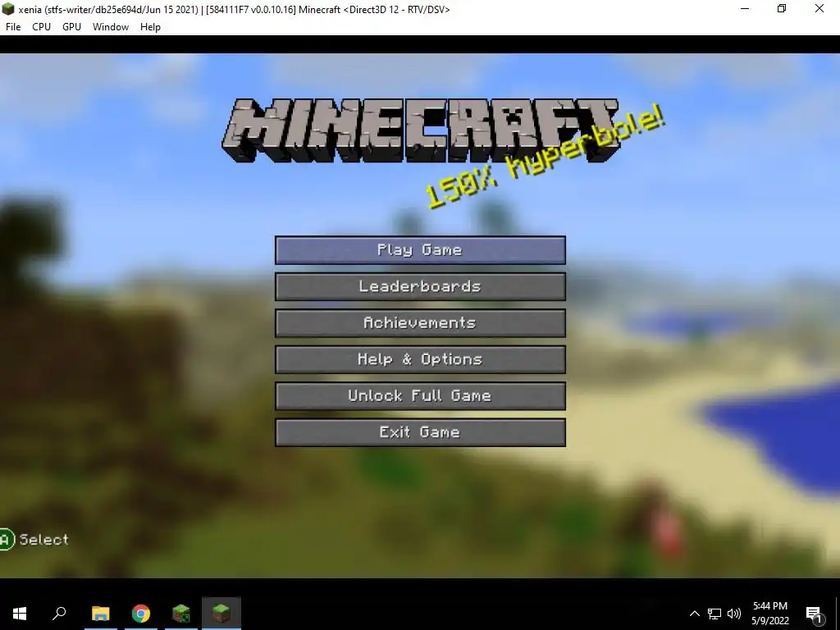Click the Minecraft logo
This screenshot has width=840, height=630.
coord(419,130)
